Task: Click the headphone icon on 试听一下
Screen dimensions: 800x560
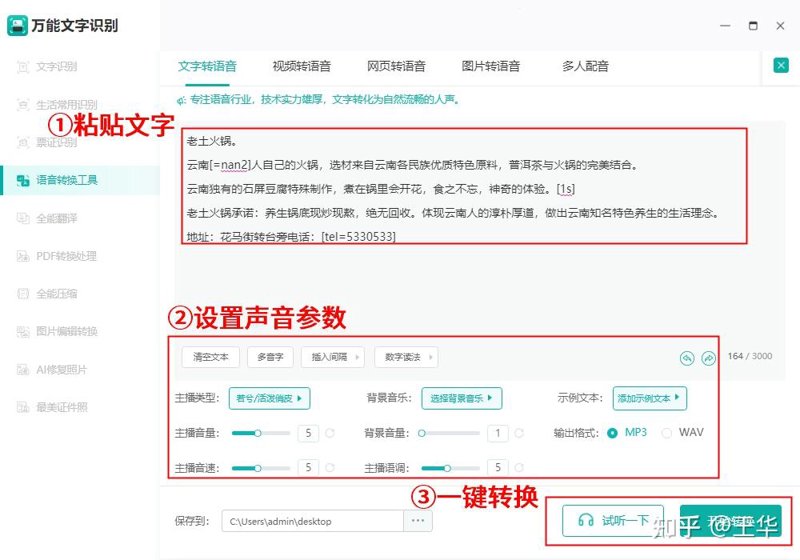Action: click(585, 520)
